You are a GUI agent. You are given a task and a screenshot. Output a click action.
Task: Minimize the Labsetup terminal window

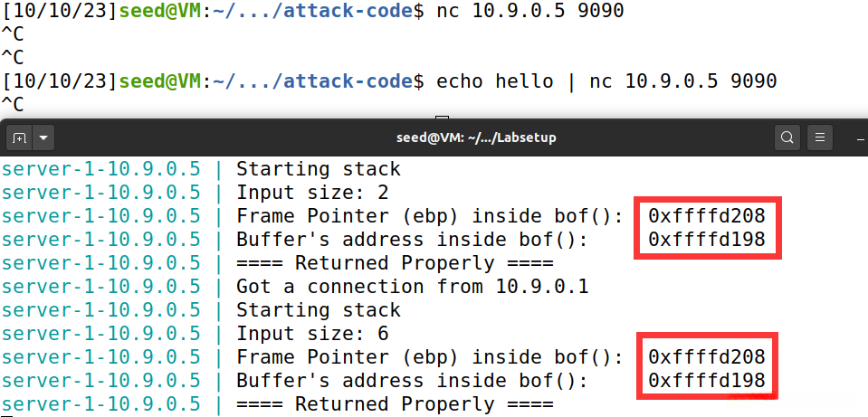click(861, 137)
